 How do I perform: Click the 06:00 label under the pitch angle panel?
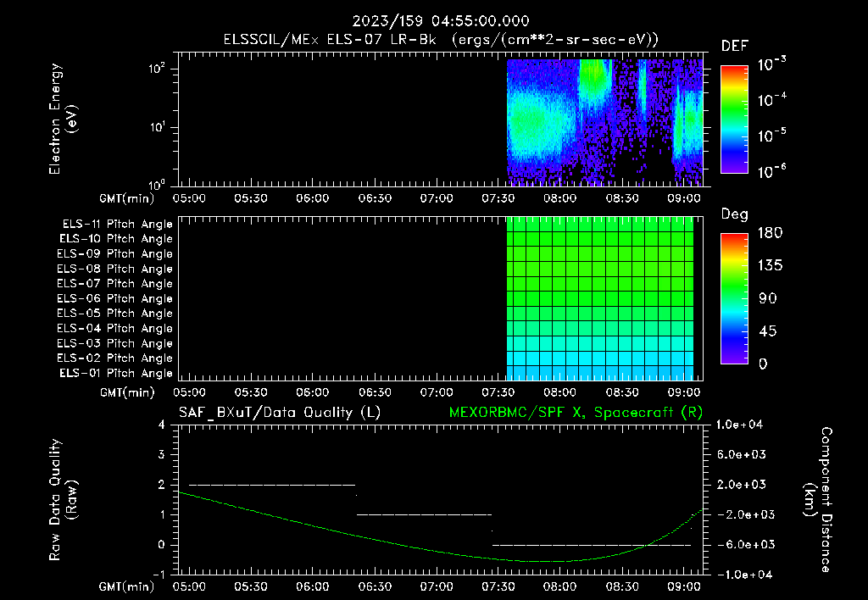312,392
